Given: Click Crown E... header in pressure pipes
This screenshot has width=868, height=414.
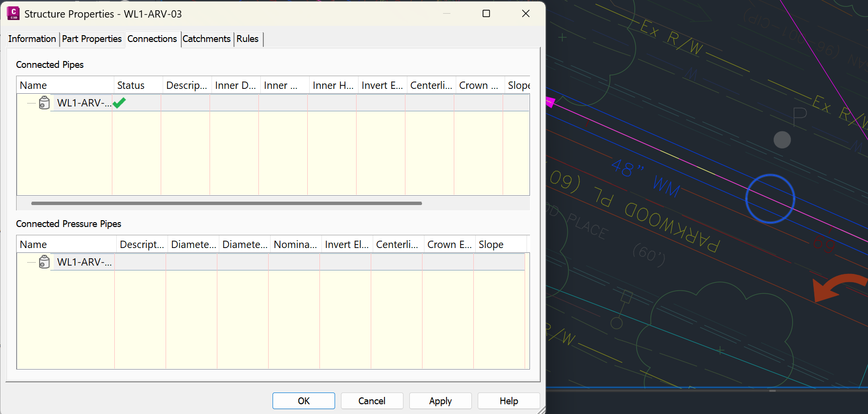Looking at the screenshot, I should [449, 245].
